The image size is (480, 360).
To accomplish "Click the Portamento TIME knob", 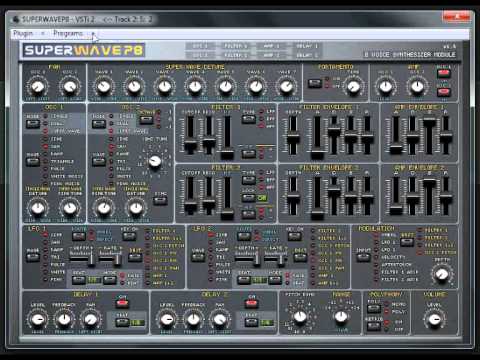I will [x=353, y=87].
